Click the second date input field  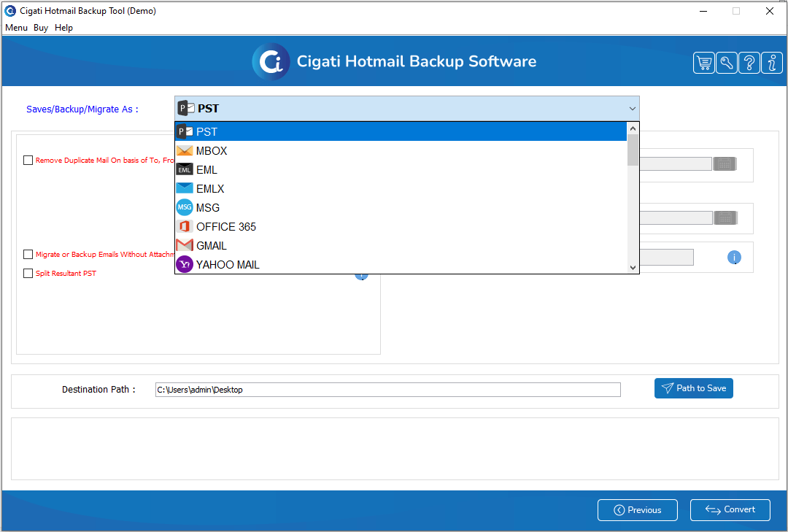tap(676, 217)
